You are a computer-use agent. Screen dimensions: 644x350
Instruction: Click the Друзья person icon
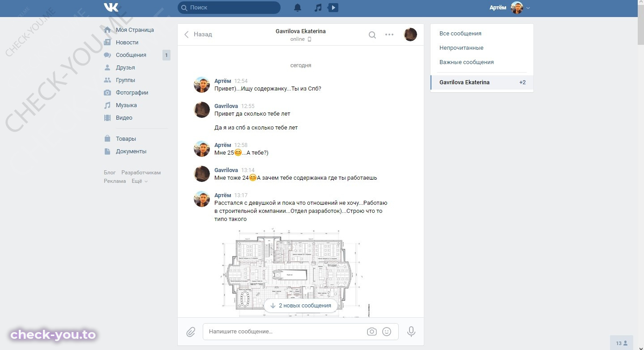pos(107,68)
